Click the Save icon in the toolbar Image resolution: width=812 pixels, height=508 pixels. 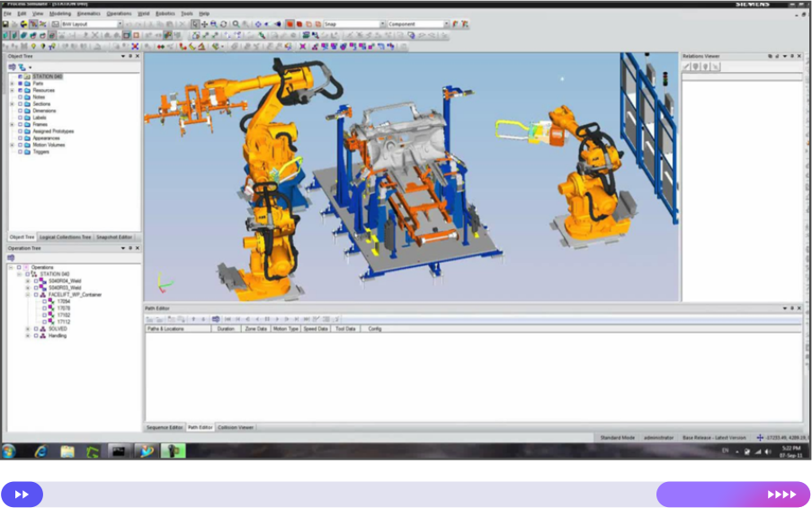(x=5, y=24)
